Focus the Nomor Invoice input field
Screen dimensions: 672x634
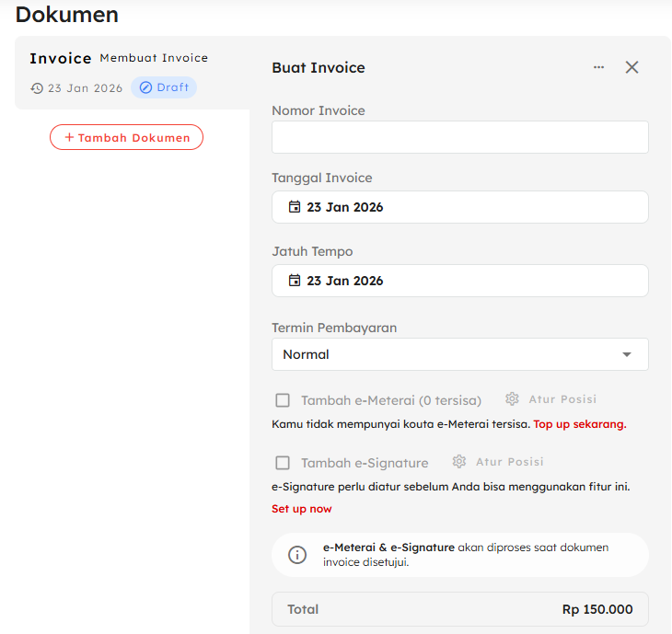[460, 137]
